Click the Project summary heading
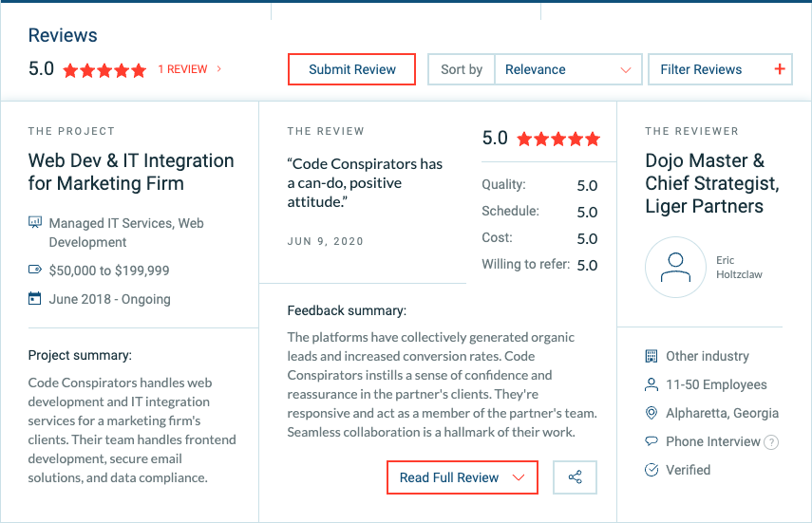The height and width of the screenshot is (523, 812). (x=80, y=356)
